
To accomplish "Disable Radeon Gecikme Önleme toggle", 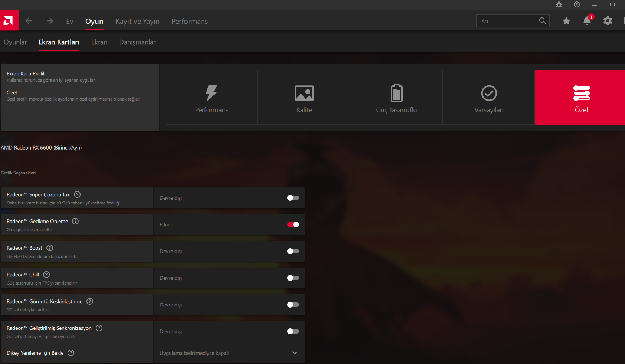I will coord(293,224).
